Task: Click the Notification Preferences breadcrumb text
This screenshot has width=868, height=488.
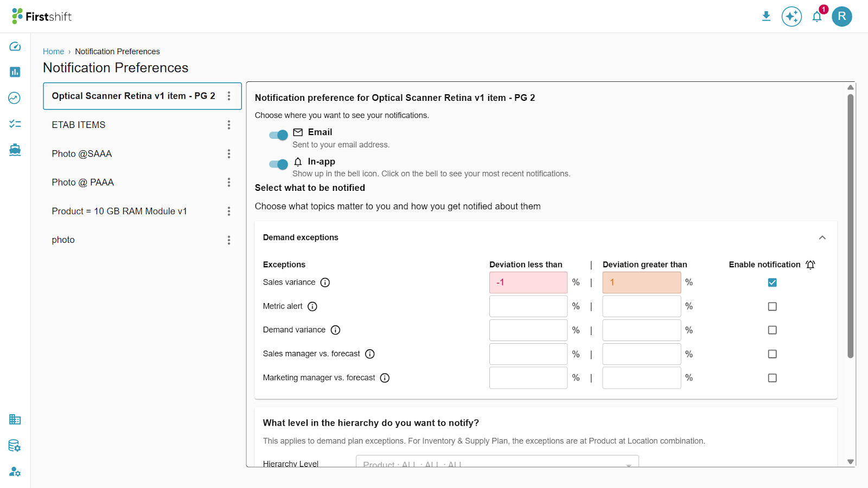Action: pos(117,52)
